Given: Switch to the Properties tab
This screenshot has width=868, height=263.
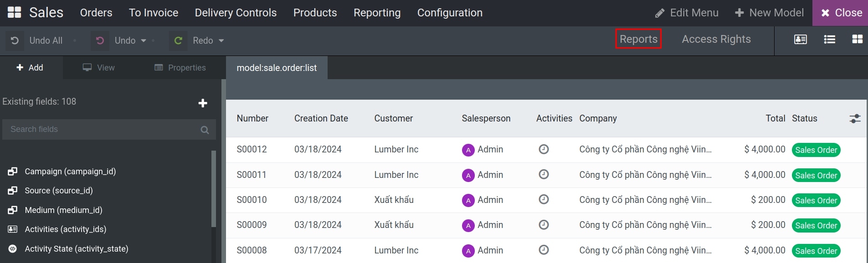Looking at the screenshot, I should 180,68.
